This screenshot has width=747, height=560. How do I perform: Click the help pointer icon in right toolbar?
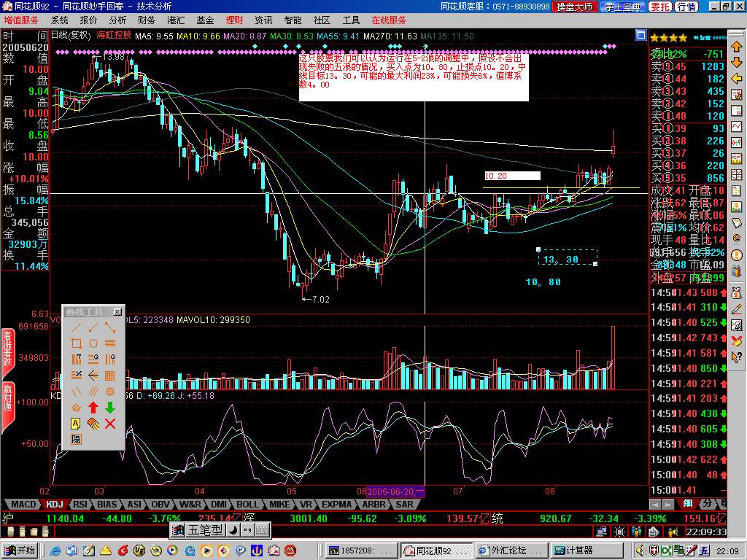(737, 357)
